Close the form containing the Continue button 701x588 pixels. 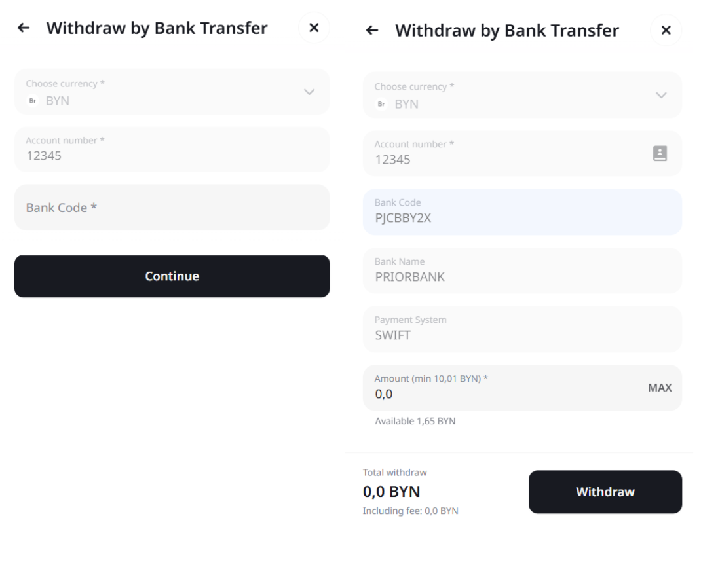[x=314, y=28]
